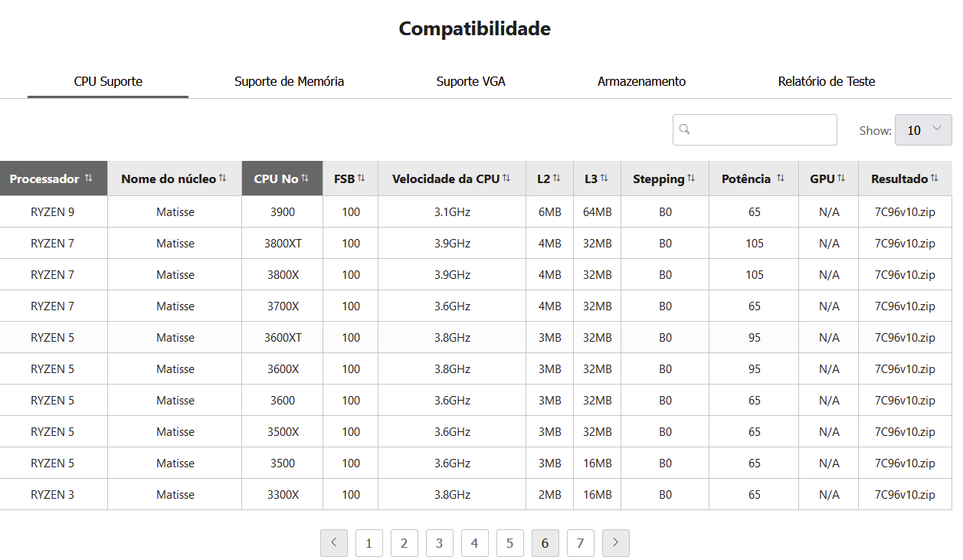This screenshot has height=560, width=963.
Task: Click the 3900 CPU No cell
Action: (x=282, y=212)
